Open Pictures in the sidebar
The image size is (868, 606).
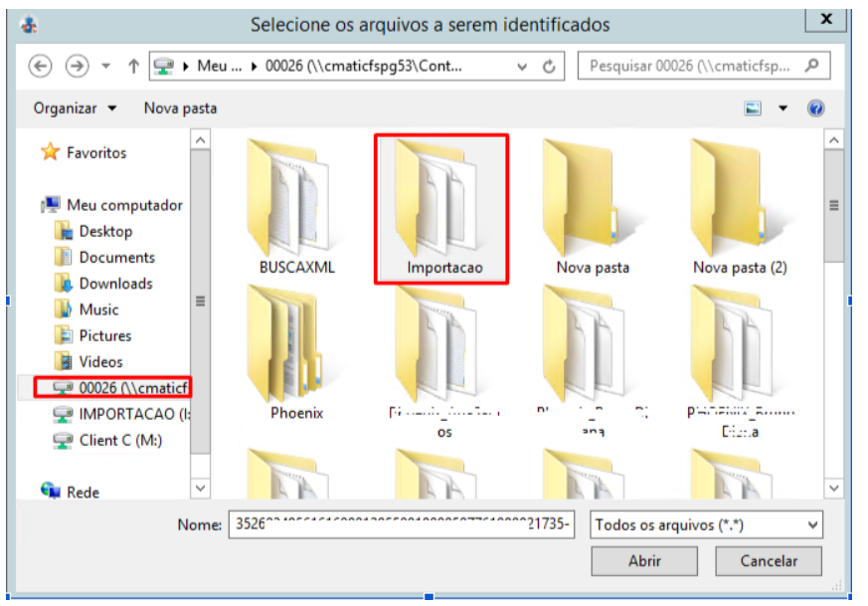point(93,335)
